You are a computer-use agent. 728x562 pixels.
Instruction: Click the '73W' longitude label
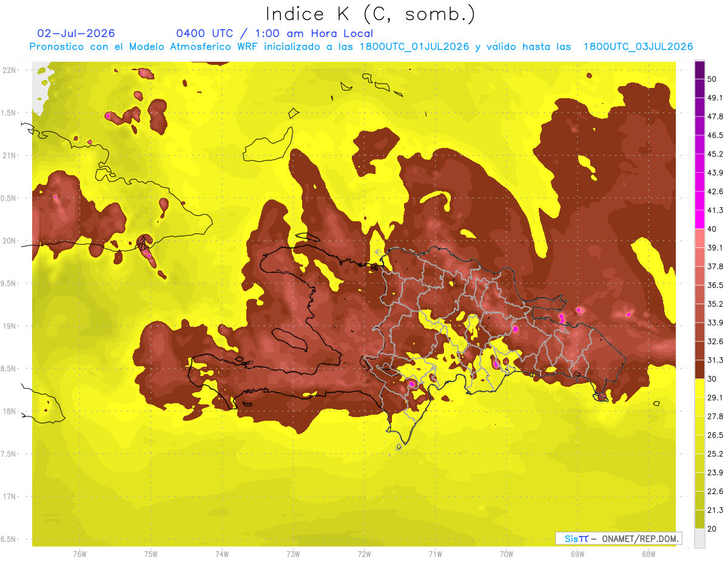pyautogui.click(x=293, y=554)
